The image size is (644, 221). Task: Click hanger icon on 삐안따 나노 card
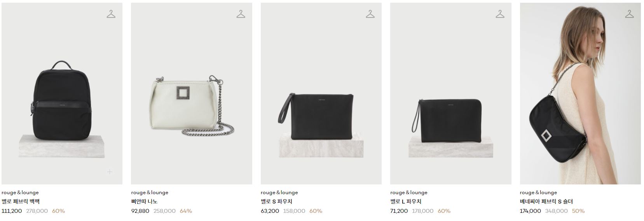coord(241,14)
